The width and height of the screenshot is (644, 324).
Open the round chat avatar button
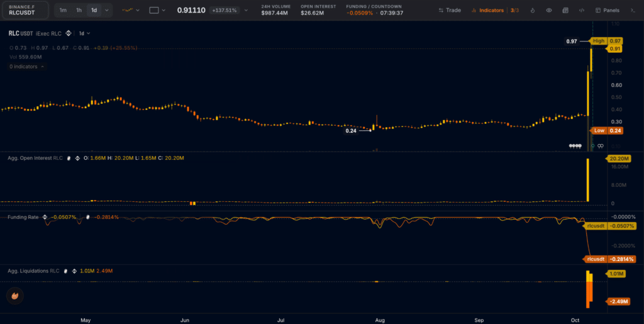pyautogui.click(x=15, y=296)
